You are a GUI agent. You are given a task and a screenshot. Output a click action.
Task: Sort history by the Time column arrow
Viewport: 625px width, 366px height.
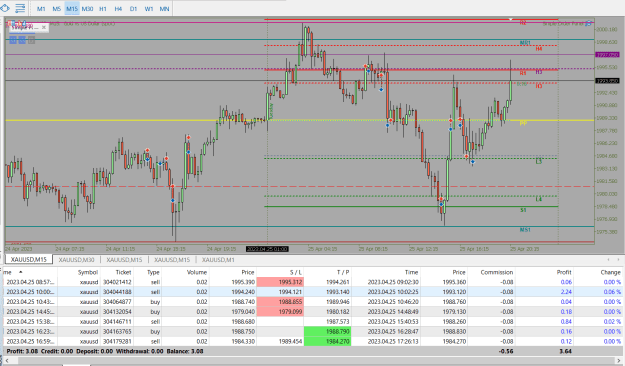point(21,272)
